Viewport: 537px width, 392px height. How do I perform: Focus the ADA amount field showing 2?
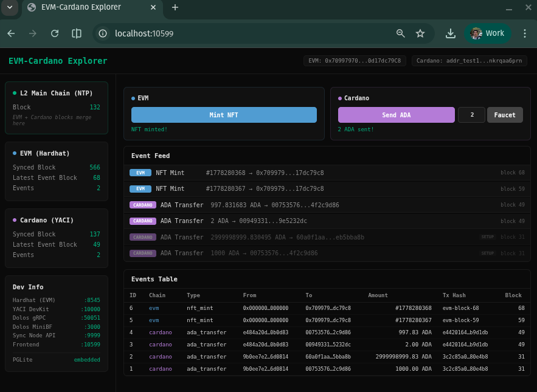(471, 115)
